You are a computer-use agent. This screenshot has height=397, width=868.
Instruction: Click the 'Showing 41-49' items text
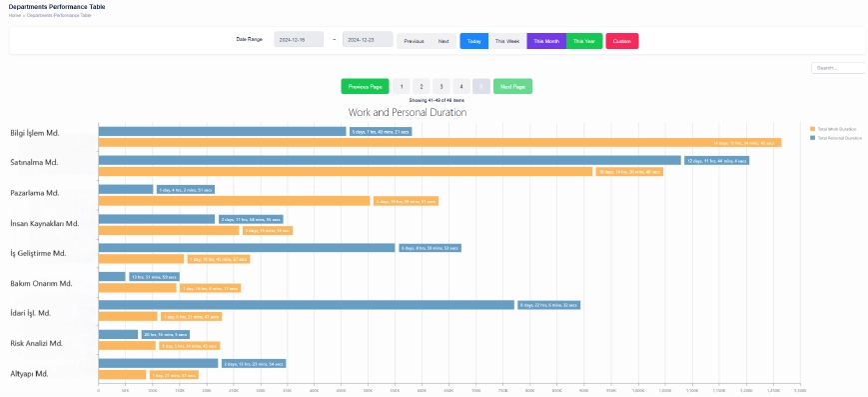(x=436, y=100)
